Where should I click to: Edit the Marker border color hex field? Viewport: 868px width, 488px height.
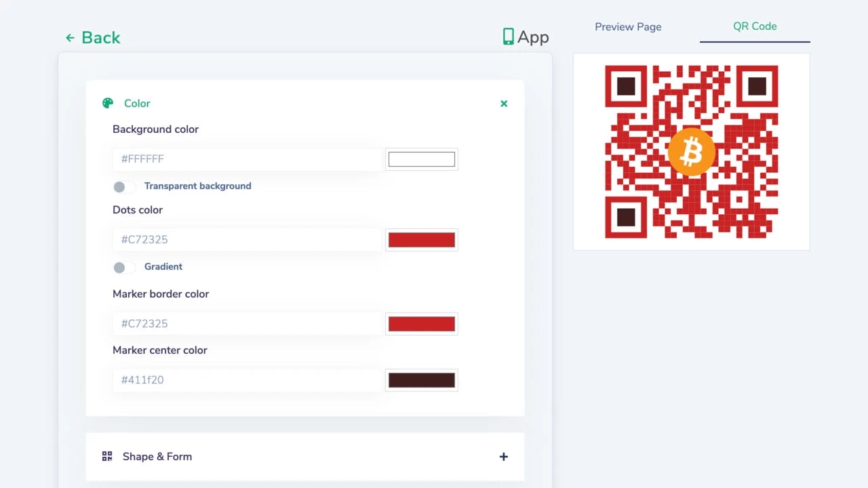pyautogui.click(x=248, y=324)
